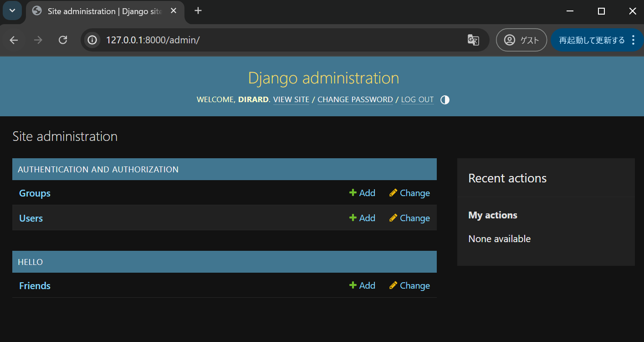644x342 pixels.
Task: Click the Django administration title
Action: 323,78
